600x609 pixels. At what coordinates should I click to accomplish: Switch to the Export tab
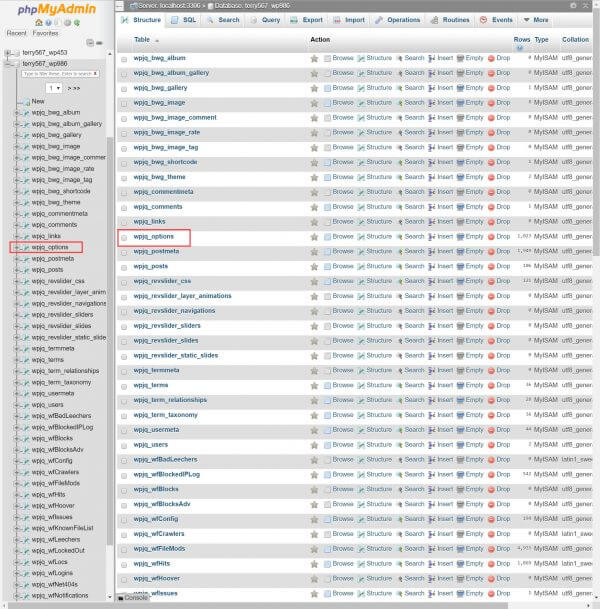(x=307, y=20)
